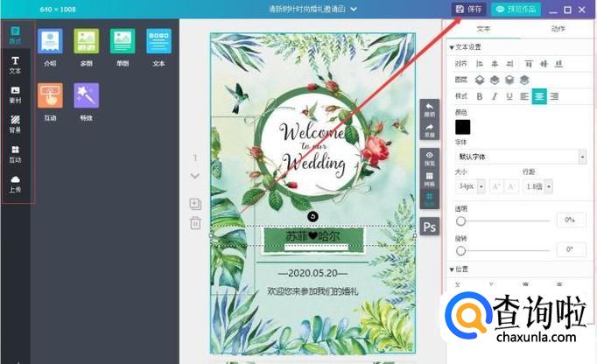
Task: Click the 预览作品 preview button
Action: pos(516,9)
